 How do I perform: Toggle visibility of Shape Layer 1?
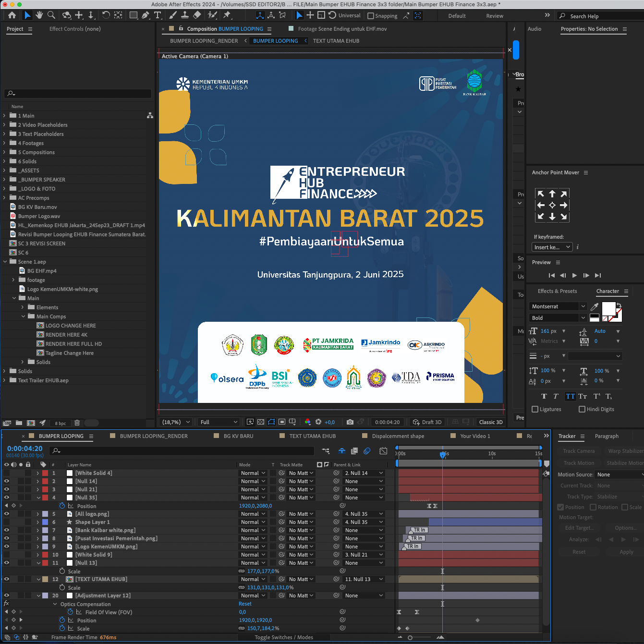(x=6, y=522)
